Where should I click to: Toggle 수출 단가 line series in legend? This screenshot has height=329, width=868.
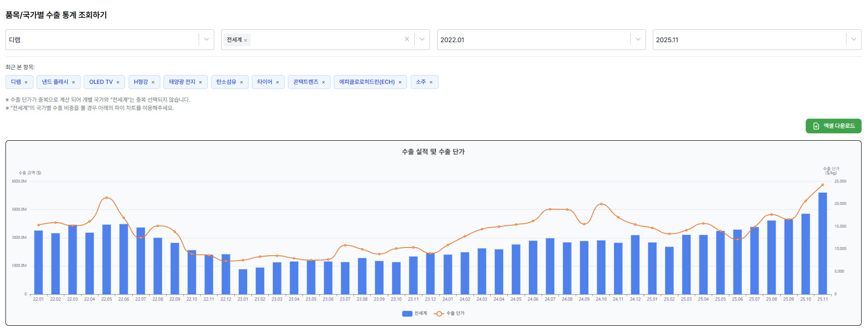pyautogui.click(x=449, y=313)
